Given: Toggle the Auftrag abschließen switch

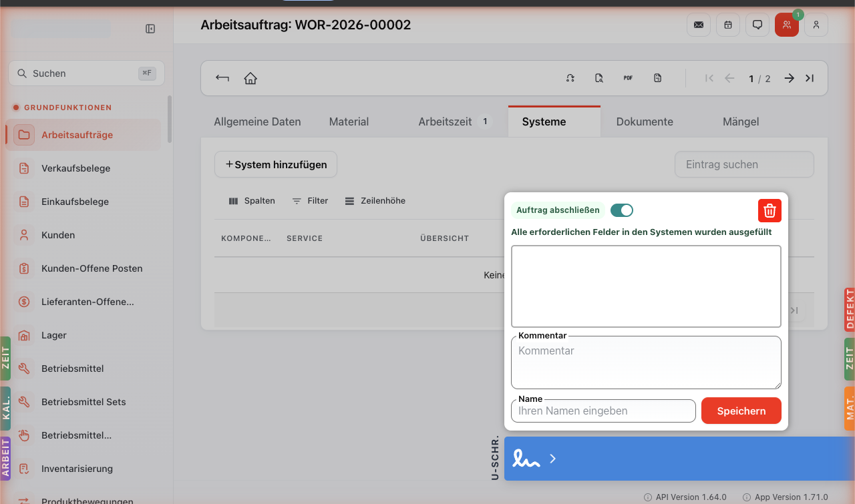Looking at the screenshot, I should point(622,210).
